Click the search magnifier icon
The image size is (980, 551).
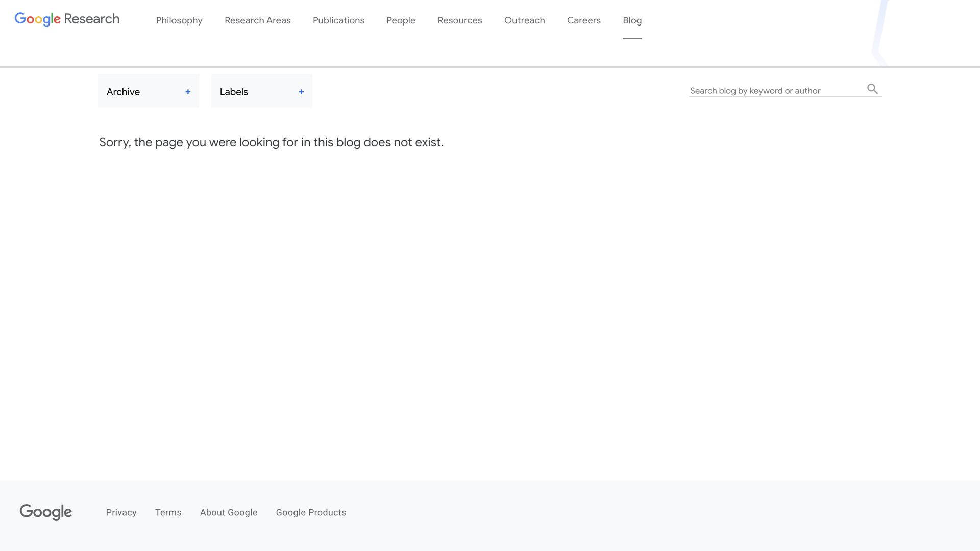point(872,89)
